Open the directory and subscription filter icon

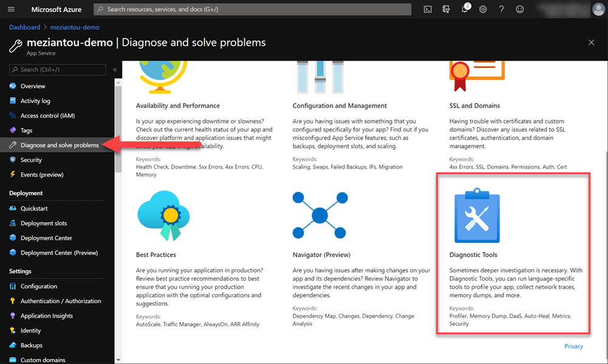point(446,9)
